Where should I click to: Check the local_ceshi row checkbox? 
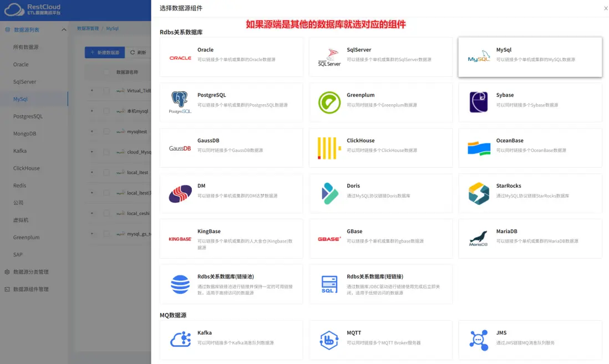point(106,213)
